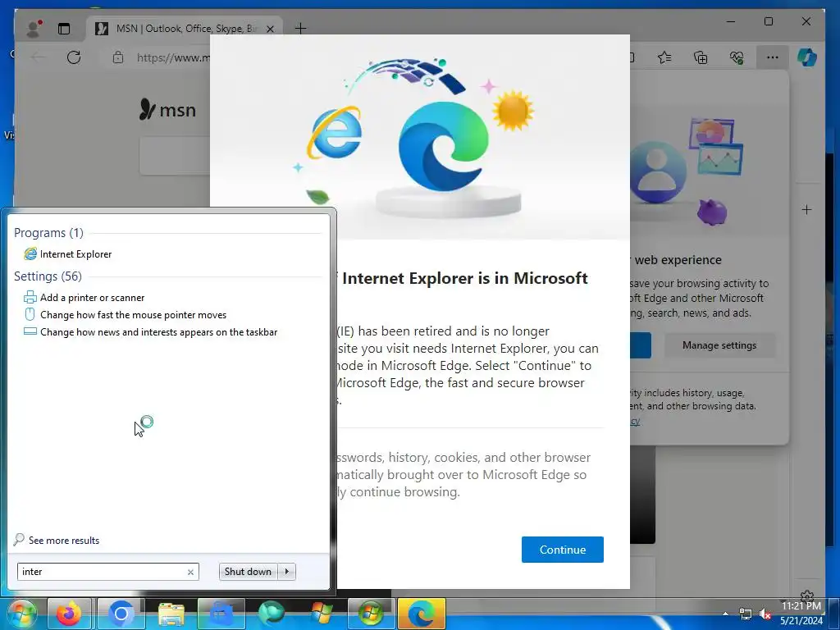Switch to Microsoft Edge on the taskbar

(x=422, y=614)
